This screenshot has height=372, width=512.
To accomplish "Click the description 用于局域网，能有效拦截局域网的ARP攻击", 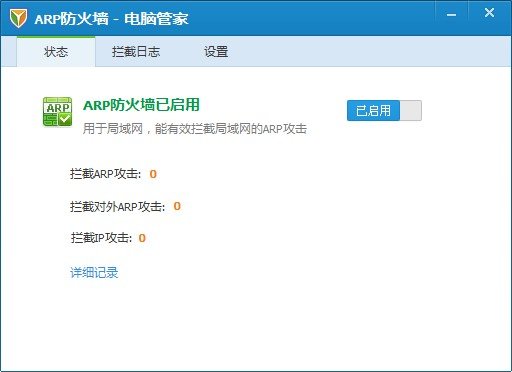I will click(195, 129).
